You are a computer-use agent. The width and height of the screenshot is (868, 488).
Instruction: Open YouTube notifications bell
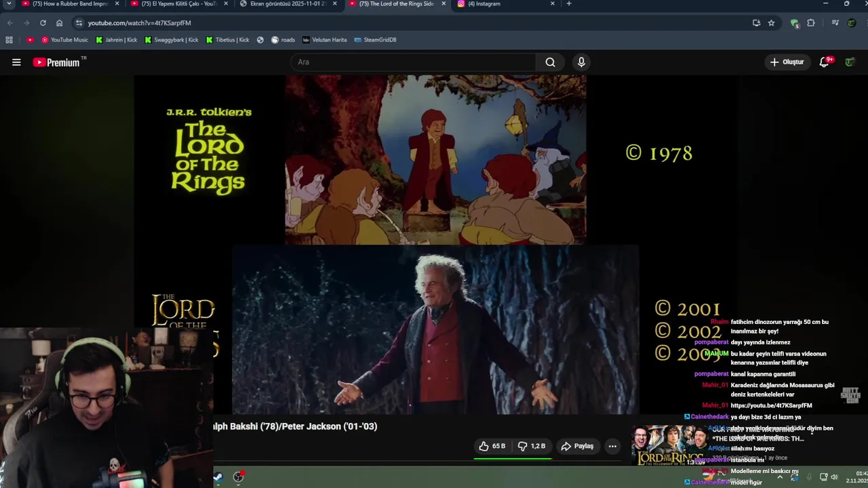coord(825,62)
